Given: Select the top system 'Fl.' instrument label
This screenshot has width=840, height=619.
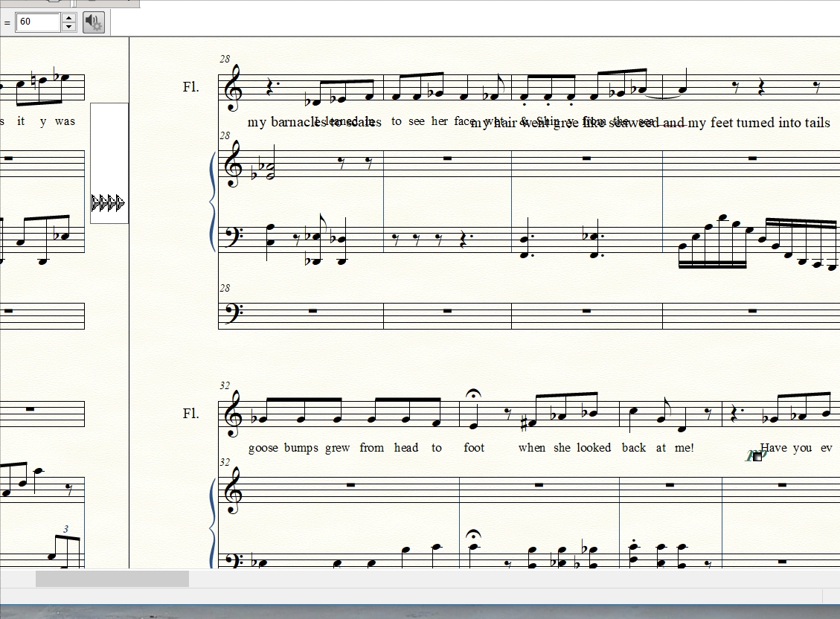Looking at the screenshot, I should click(190, 87).
